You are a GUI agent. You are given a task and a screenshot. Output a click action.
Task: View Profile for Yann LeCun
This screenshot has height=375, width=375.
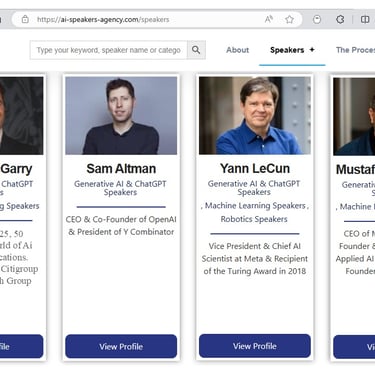click(x=255, y=346)
